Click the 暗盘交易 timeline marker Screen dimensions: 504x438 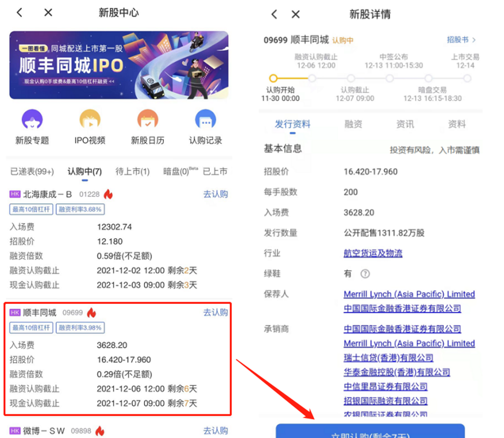[x=428, y=78]
